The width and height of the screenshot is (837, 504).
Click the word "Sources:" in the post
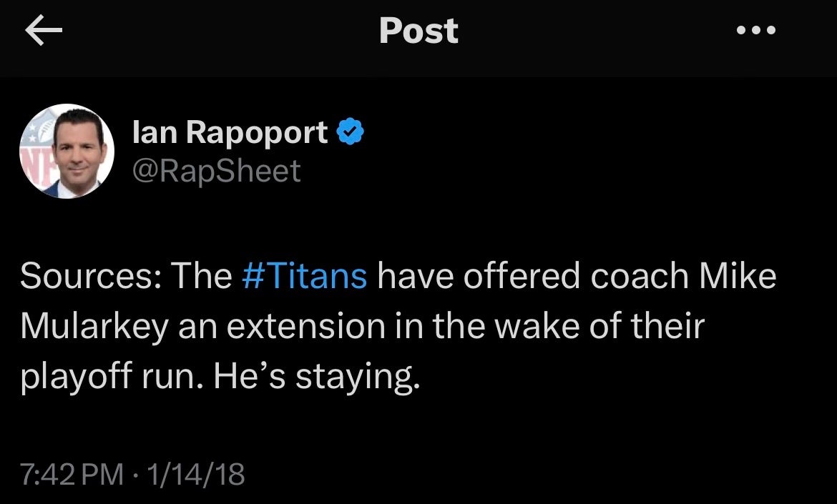tap(84, 277)
